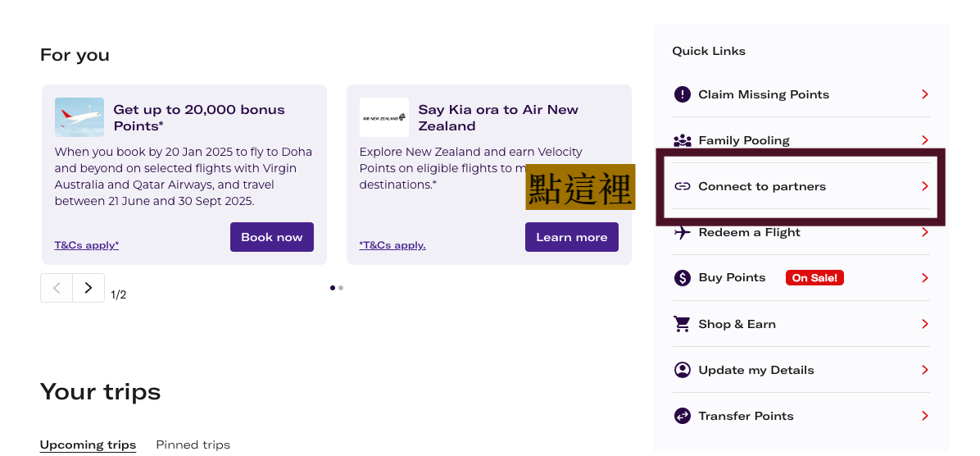Click the Air New Zealand logo thumbnail

pos(384,117)
